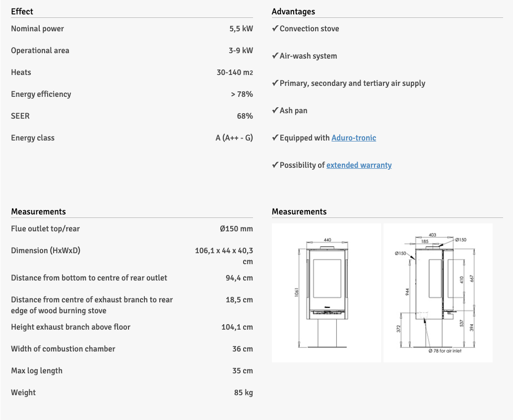Click the checkmark next to Air-wash system
Screen dimensions: 513x420
tap(275, 56)
